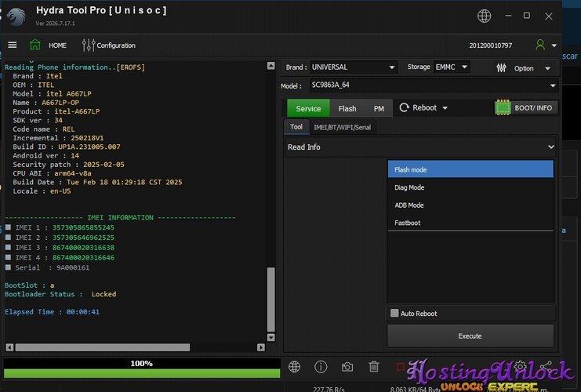
Task: Click the globe icon in bottom toolbar
Action: pyautogui.click(x=295, y=367)
